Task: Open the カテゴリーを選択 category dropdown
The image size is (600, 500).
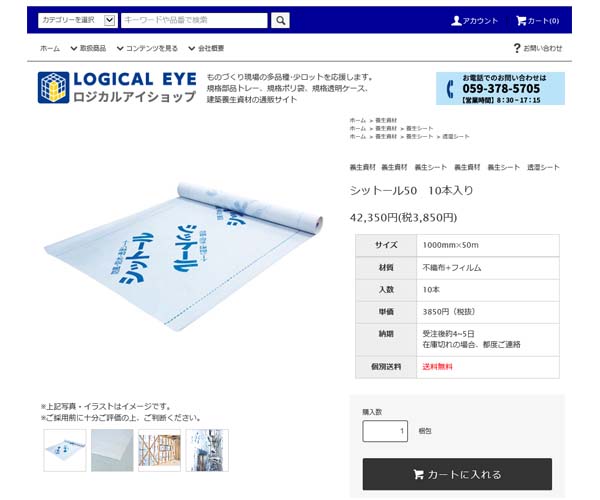Action: pos(78,20)
